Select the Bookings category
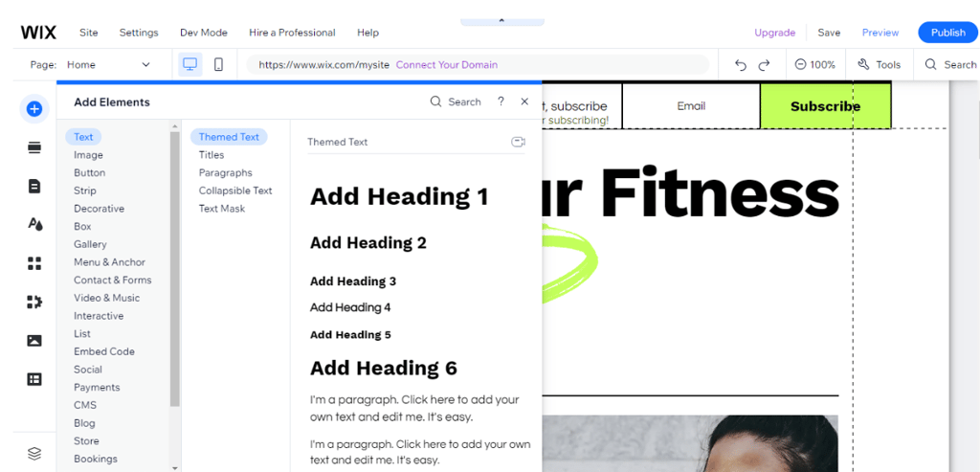 (x=96, y=459)
